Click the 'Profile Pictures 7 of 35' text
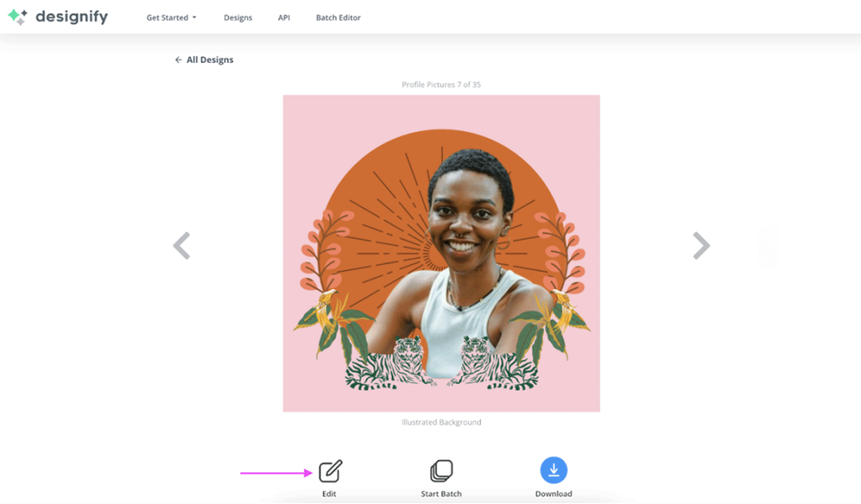The height and width of the screenshot is (504, 861). (441, 85)
